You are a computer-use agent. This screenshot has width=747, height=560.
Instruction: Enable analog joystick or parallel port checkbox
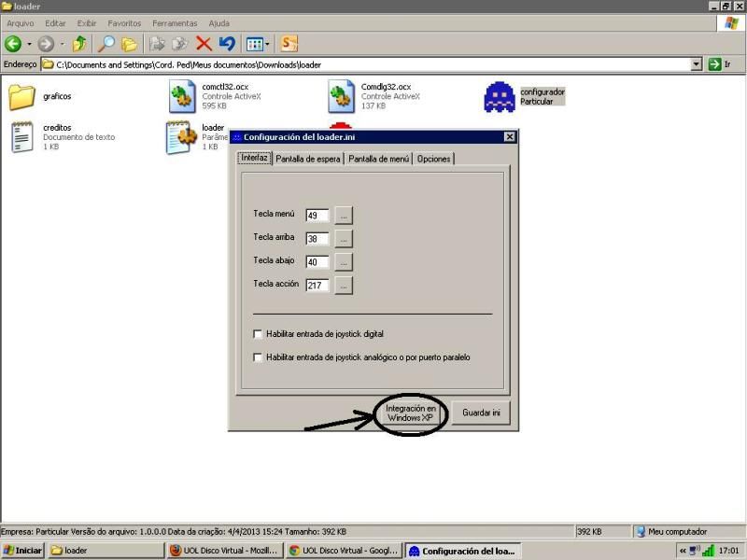[x=258, y=357]
